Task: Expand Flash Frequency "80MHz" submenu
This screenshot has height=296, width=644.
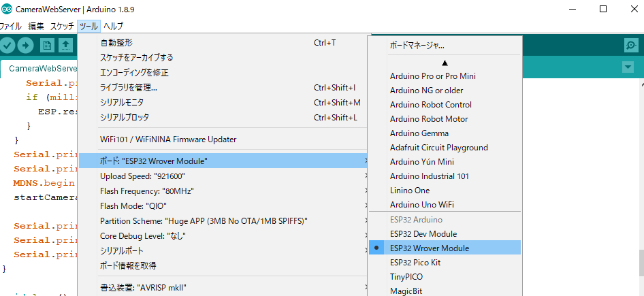Action: click(224, 191)
